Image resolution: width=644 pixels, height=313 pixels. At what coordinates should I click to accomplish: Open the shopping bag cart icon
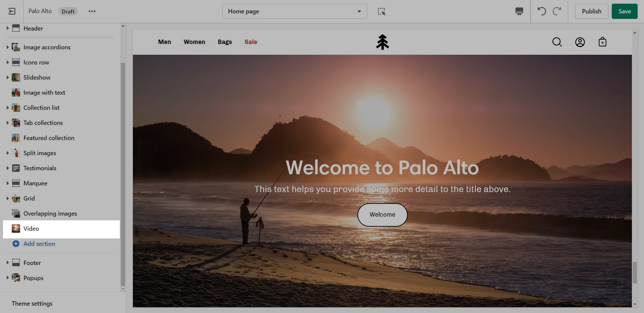point(602,42)
